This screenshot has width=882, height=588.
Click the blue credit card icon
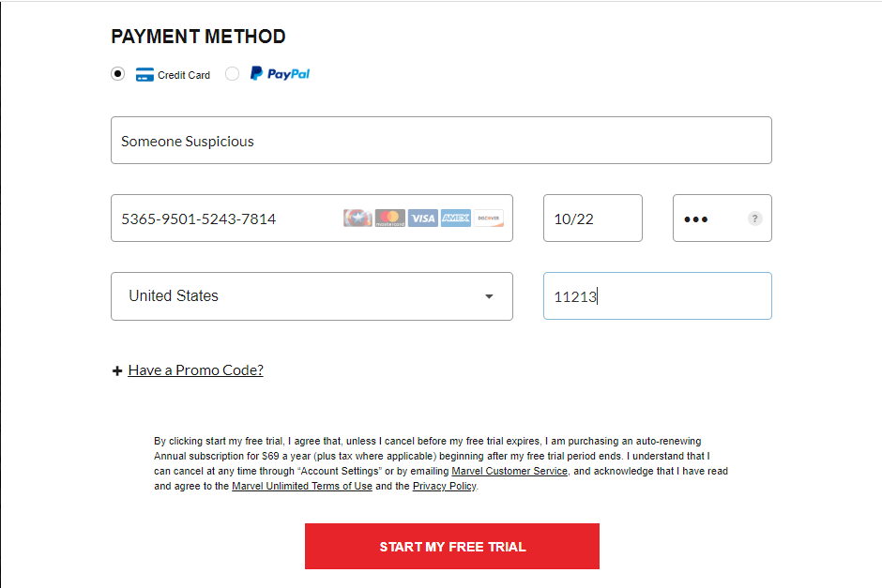point(144,75)
